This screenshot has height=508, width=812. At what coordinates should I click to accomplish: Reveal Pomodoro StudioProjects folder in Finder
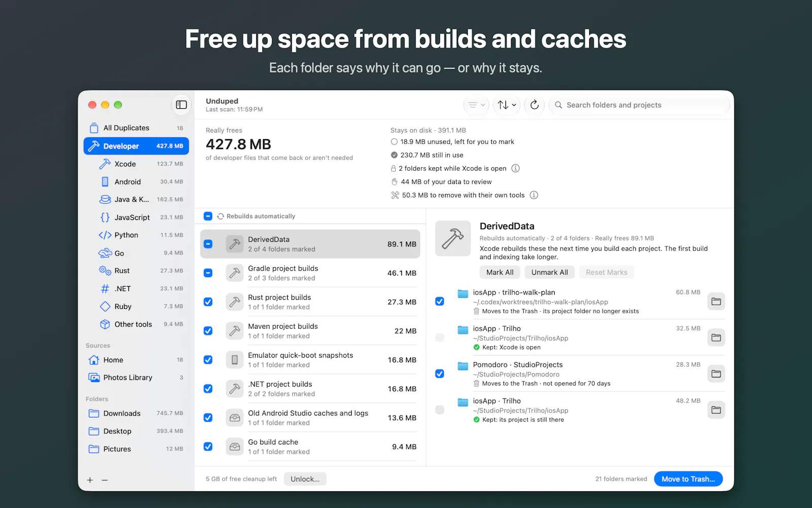pos(716,374)
